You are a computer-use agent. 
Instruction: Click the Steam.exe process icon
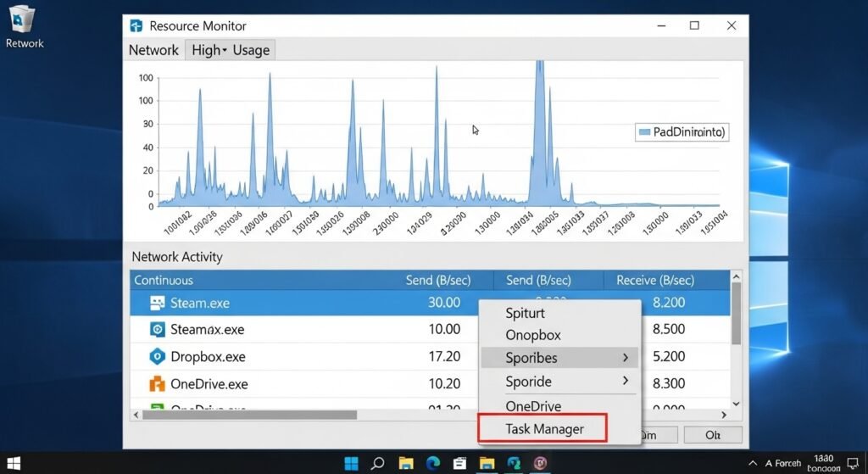click(157, 303)
